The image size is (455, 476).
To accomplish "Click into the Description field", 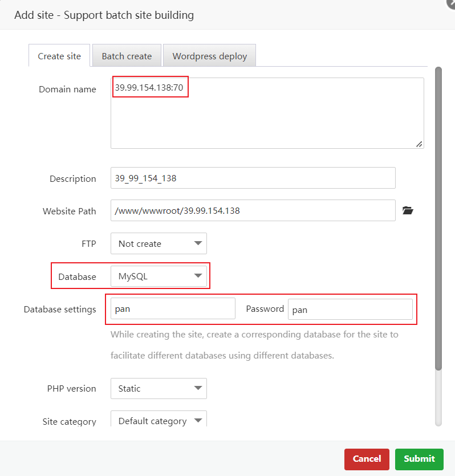I will [253, 178].
